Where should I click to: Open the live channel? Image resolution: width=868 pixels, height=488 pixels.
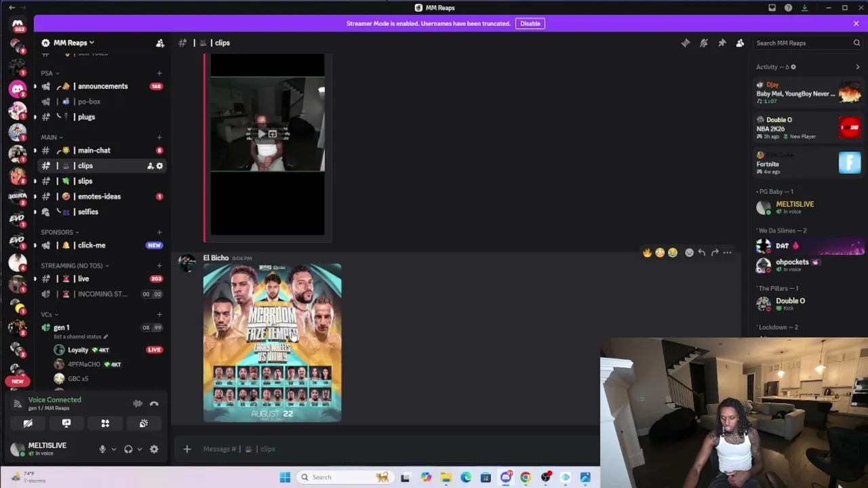102,279
